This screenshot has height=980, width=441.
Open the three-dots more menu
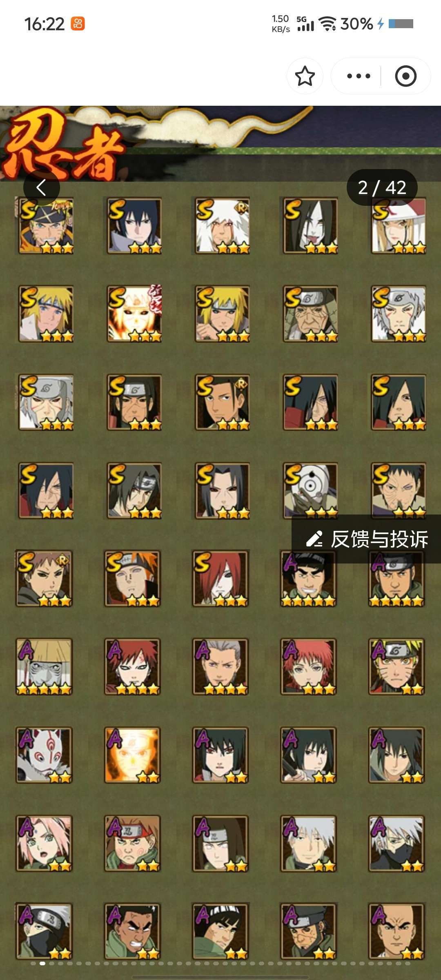tap(358, 76)
